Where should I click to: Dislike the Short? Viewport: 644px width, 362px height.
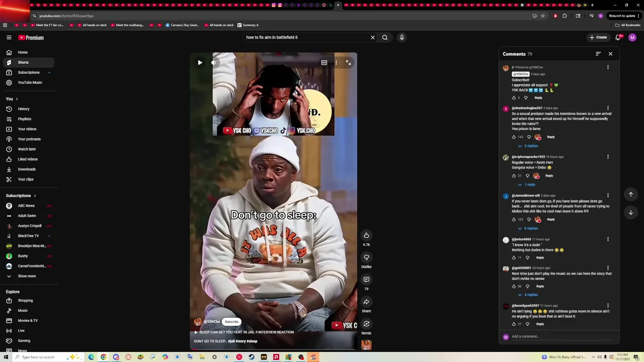click(366, 257)
